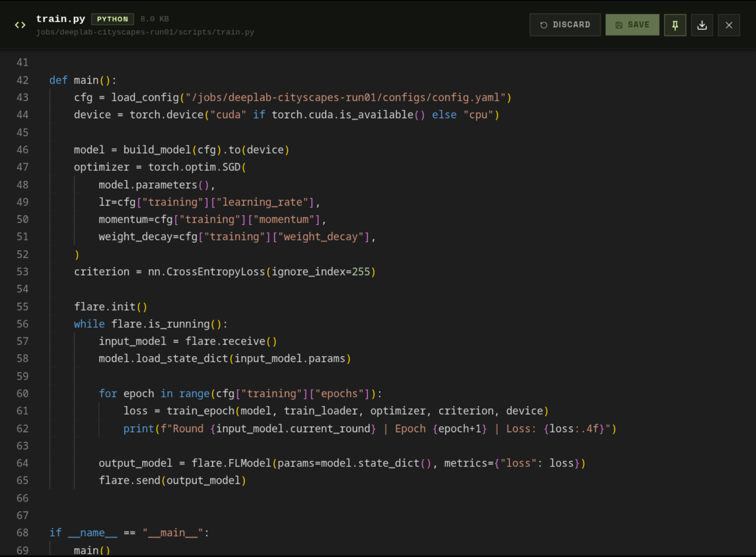
Task: Click the 'for epoch in range' line
Action: 240,394
